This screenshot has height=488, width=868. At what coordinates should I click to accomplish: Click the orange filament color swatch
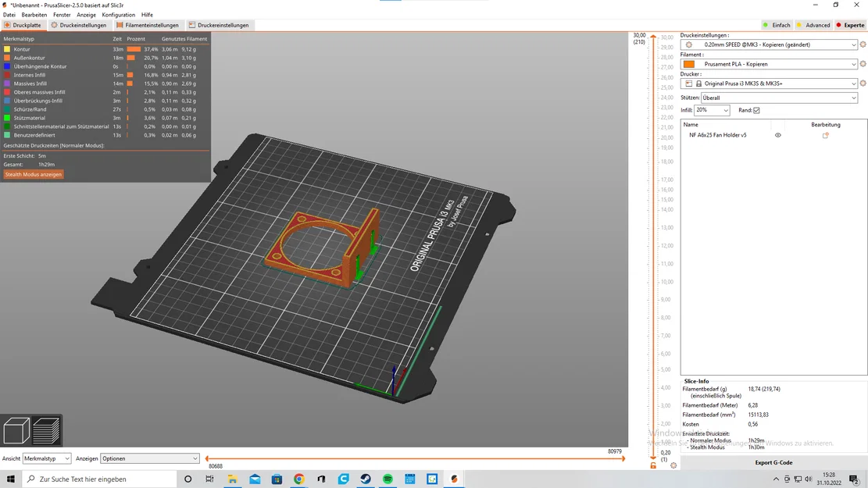pyautogui.click(x=689, y=64)
